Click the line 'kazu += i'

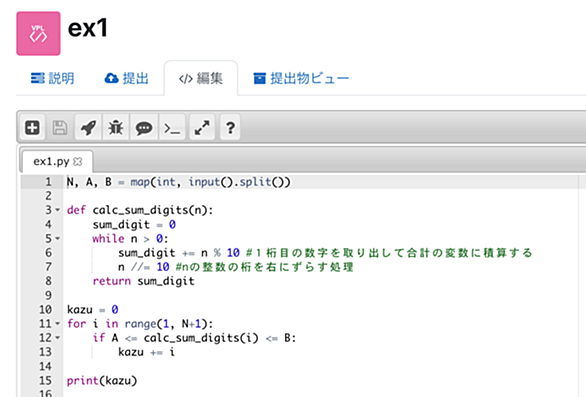point(146,352)
